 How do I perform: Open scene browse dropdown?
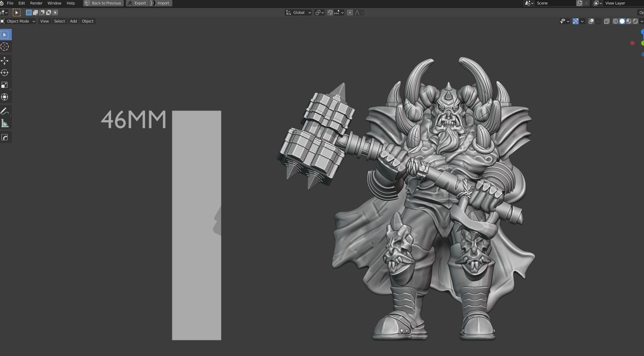click(x=529, y=3)
